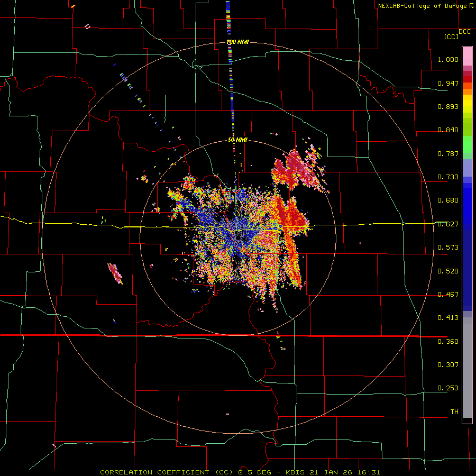
Task: Click the 0.787 value on color scale
Action: [x=448, y=153]
